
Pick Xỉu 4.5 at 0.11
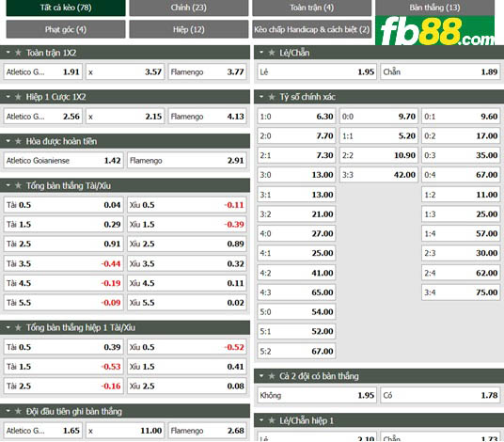click(x=187, y=283)
